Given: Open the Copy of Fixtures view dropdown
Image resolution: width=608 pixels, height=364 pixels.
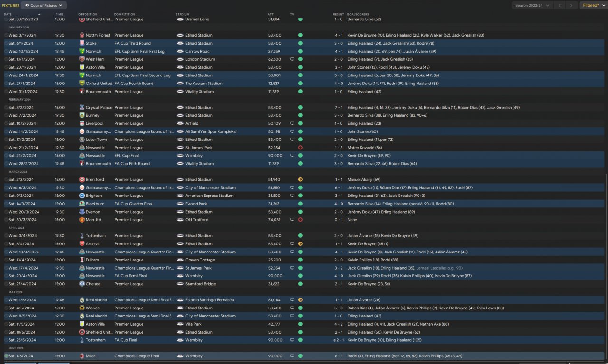Looking at the screenshot, I should (x=44, y=5).
